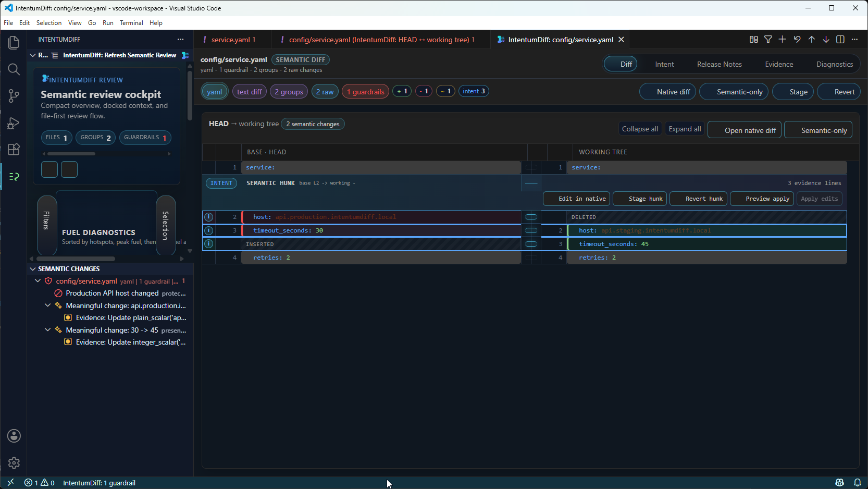Viewport: 868px width, 489px height.
Task: Select the Intent tab
Action: pyautogui.click(x=664, y=64)
